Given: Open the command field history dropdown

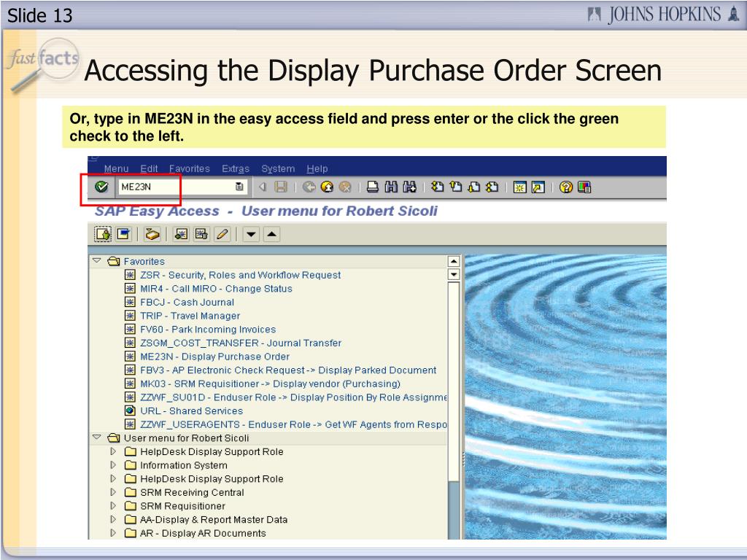Looking at the screenshot, I should (239, 187).
